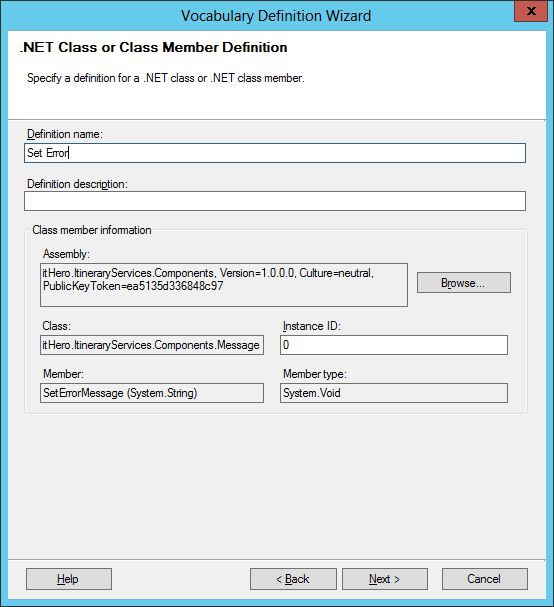Screen dimensions: 554x607
Task: Close the Vocabulary Definition Wizard window
Action: [531, 11]
